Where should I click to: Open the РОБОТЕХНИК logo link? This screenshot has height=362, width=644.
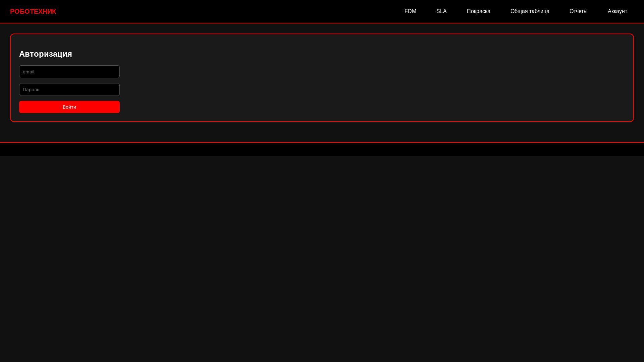pos(33,11)
